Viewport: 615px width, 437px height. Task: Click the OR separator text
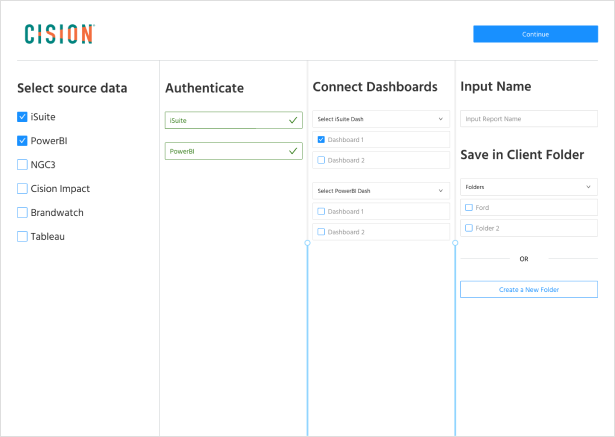pos(524,259)
